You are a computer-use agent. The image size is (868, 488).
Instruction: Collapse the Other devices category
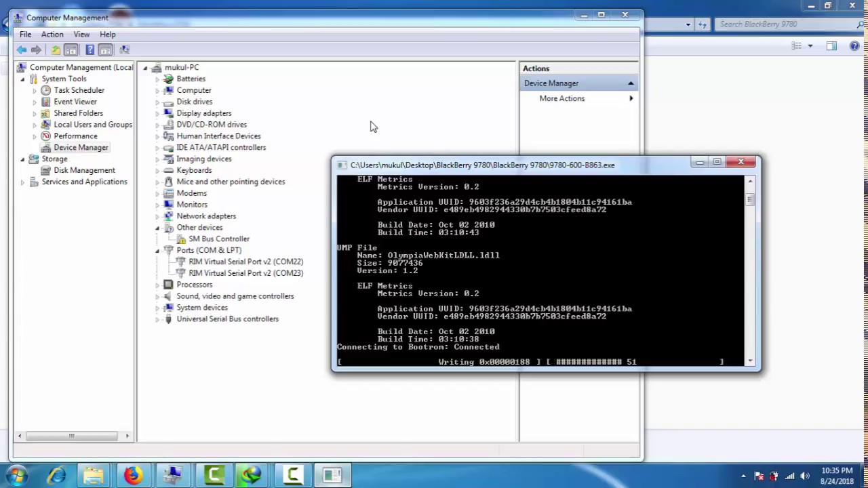[x=157, y=228]
